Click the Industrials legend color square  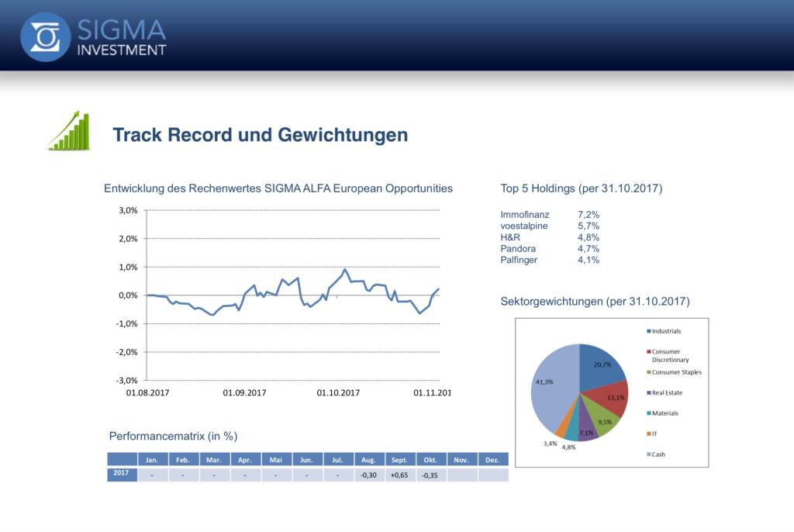648,331
